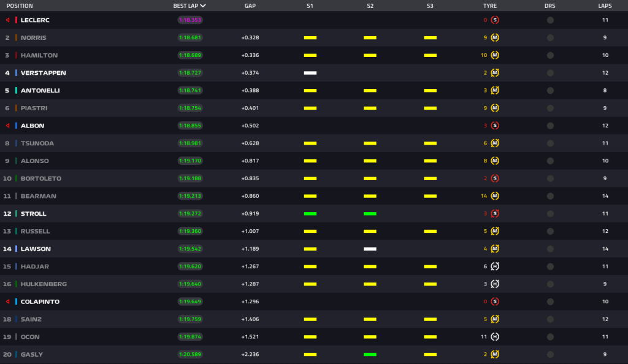
Task: Click Albon's DRS indicator dot
Action: (x=550, y=126)
